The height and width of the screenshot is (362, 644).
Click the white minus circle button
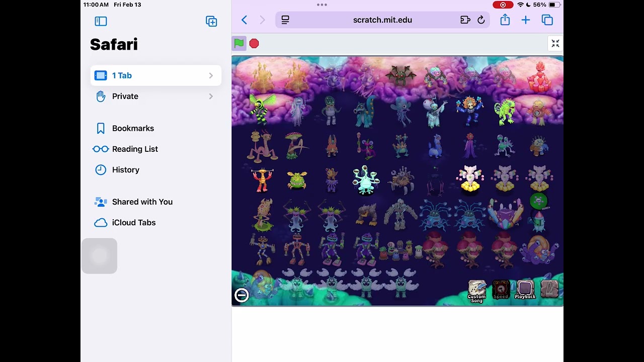(x=242, y=295)
